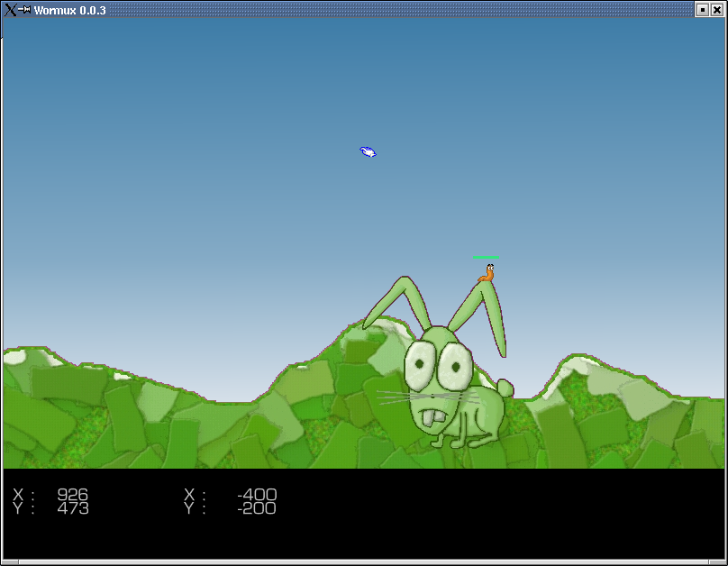This screenshot has height=566, width=728.
Task: Click the green health bar above the worm
Action: [486, 258]
